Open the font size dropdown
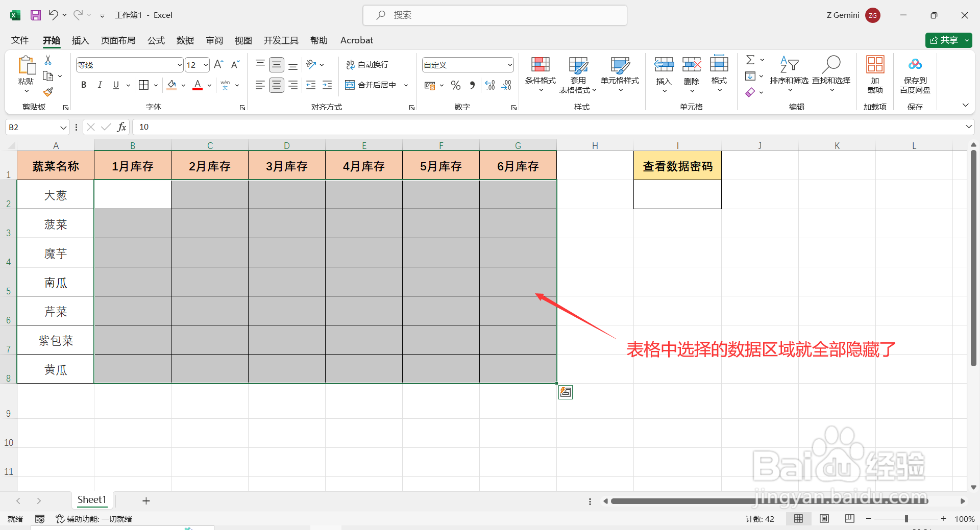This screenshot has width=980, height=530. (206, 65)
